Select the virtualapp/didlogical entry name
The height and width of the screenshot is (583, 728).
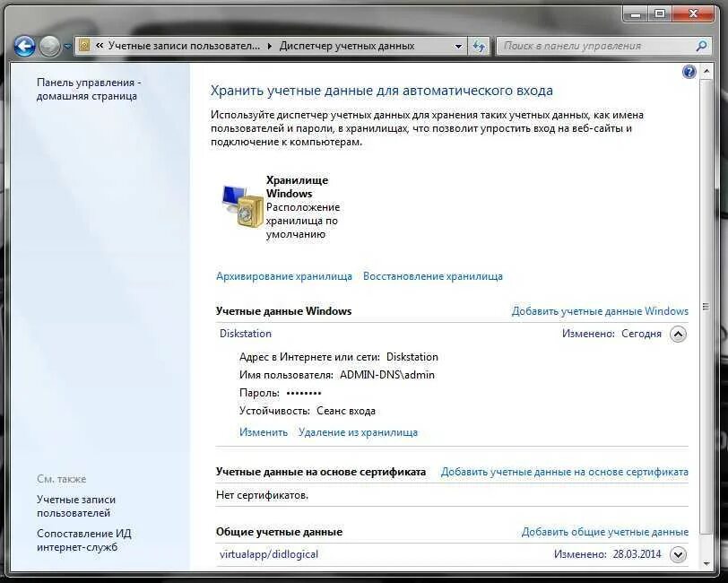269,554
